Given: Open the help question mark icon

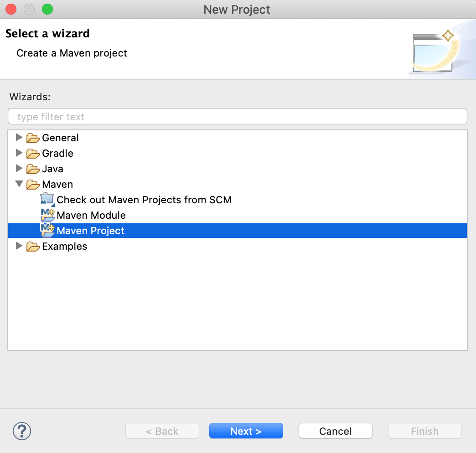Looking at the screenshot, I should point(22,431).
